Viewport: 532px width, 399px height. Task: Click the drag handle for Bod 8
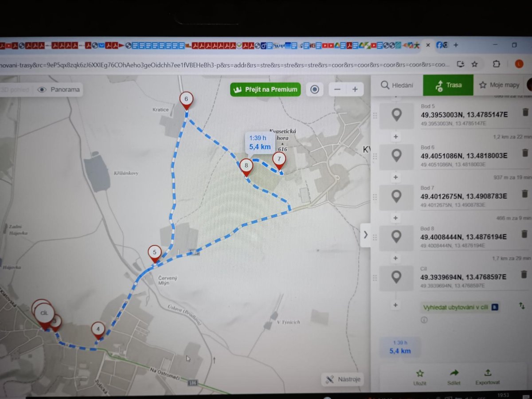[375, 237]
